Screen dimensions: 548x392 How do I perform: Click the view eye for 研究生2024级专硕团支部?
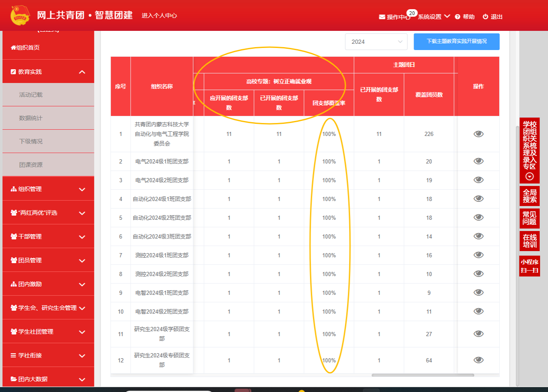point(478,360)
